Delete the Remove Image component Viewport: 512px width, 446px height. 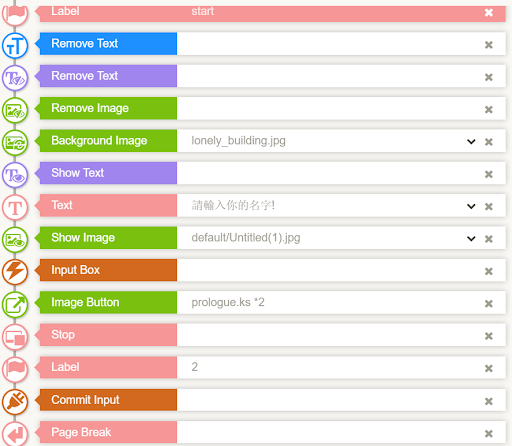489,109
